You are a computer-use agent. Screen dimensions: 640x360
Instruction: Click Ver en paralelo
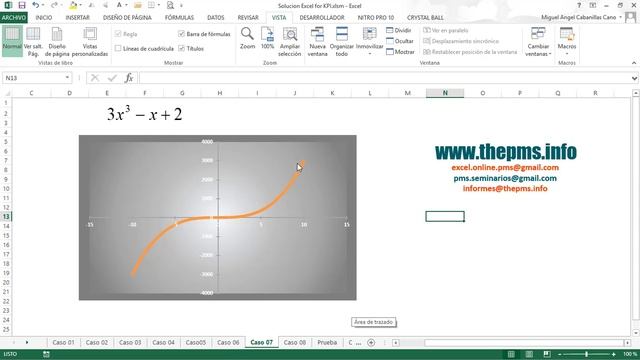(446, 30)
